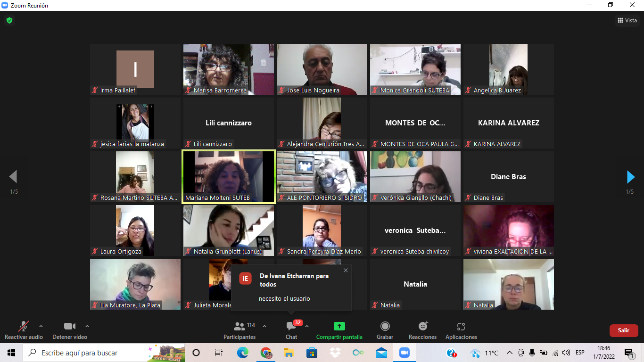
Task: Open the Vista layout menu
Action: [627, 20]
